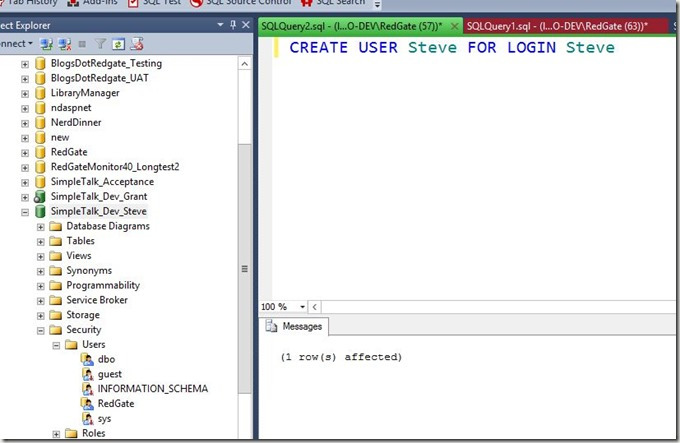Click the RedGate user icon
680x443 pixels.
[x=87, y=404]
